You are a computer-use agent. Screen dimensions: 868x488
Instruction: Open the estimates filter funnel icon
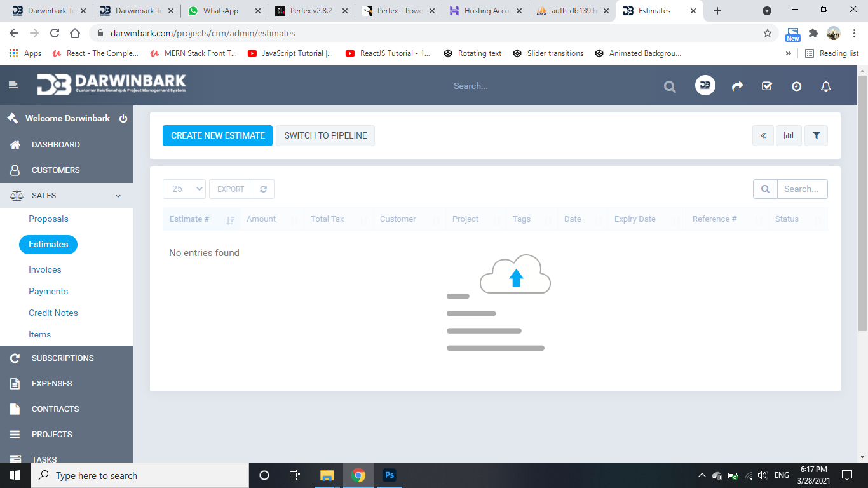(817, 135)
